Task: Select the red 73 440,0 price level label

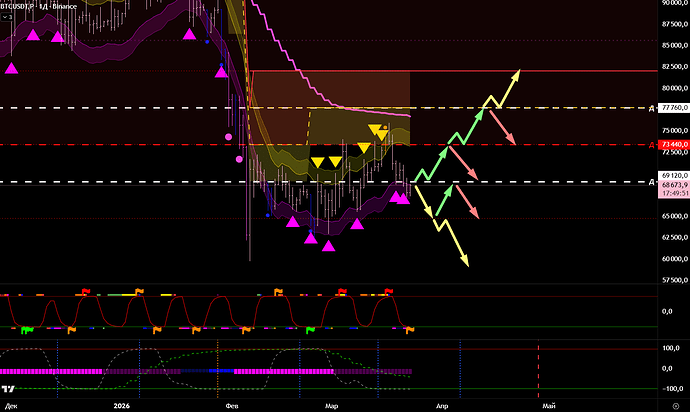Action: pos(671,145)
